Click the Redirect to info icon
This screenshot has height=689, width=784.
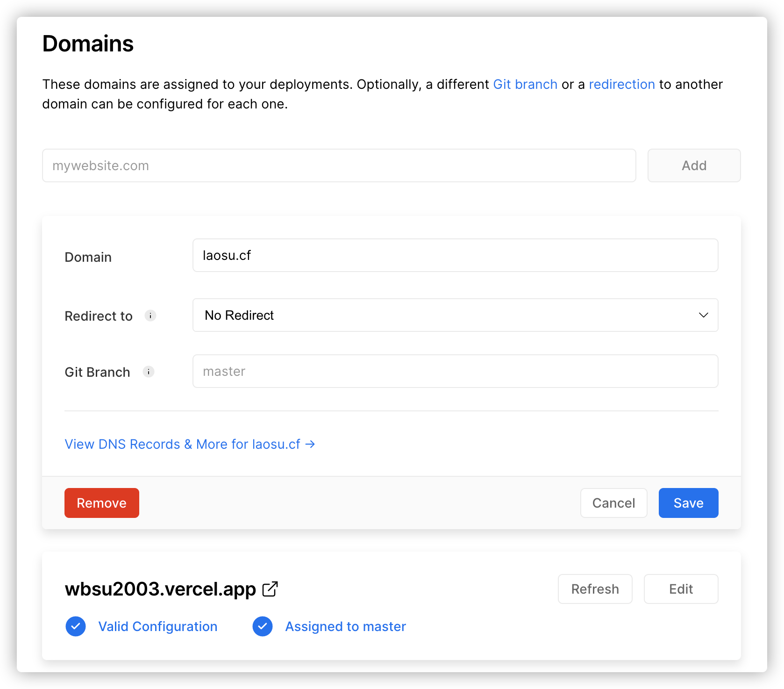click(x=150, y=316)
